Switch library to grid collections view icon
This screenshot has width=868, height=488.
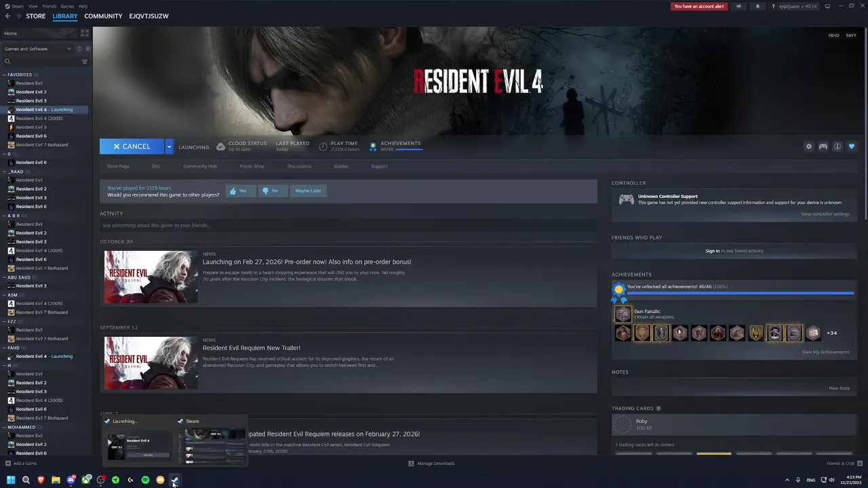[85, 33]
